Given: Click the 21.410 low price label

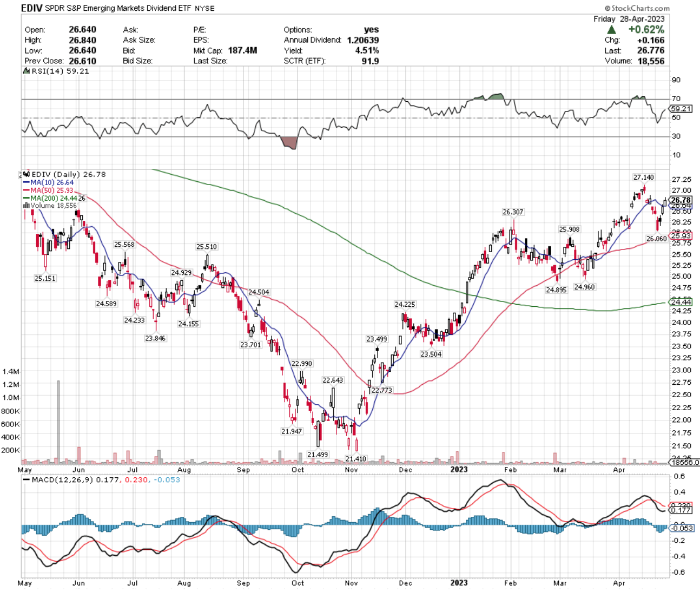Looking at the screenshot, I should (x=356, y=458).
